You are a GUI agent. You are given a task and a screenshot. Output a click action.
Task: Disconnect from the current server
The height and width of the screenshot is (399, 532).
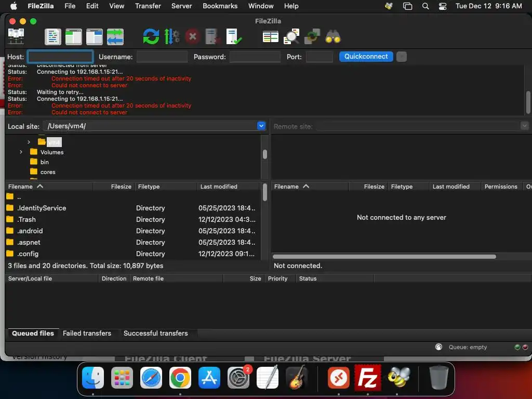pos(213,37)
